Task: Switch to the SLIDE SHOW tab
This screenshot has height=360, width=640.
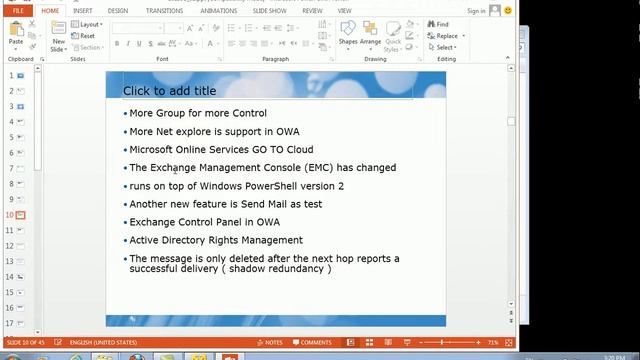Action: 269,11
